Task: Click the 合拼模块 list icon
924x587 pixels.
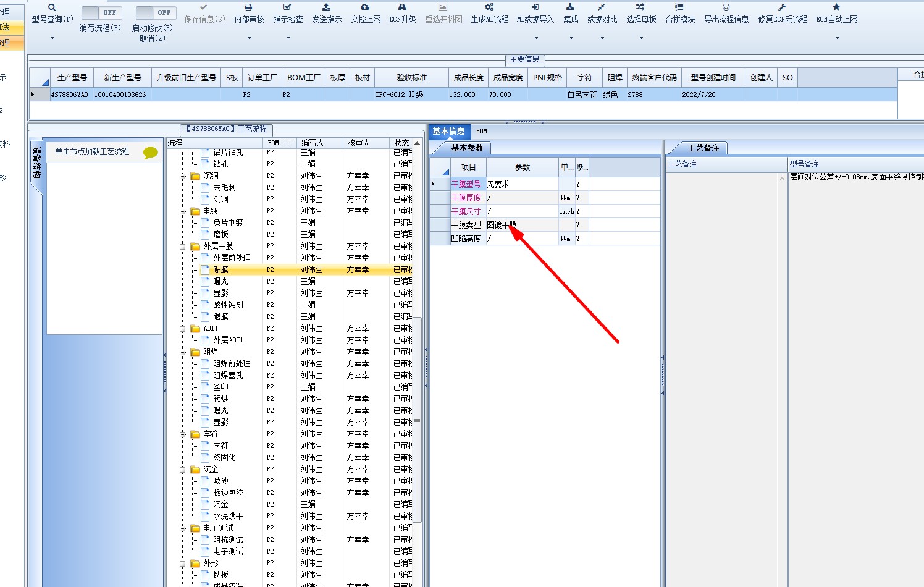Action: click(679, 7)
